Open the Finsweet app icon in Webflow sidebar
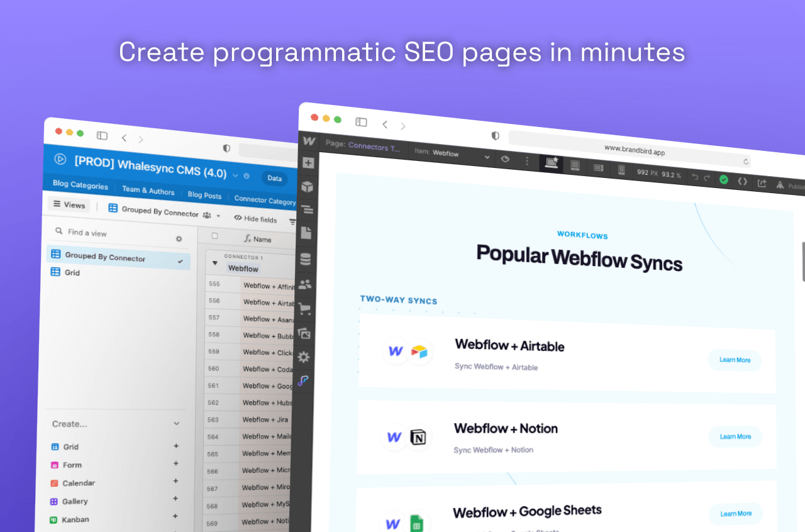805x532 pixels. [x=303, y=381]
